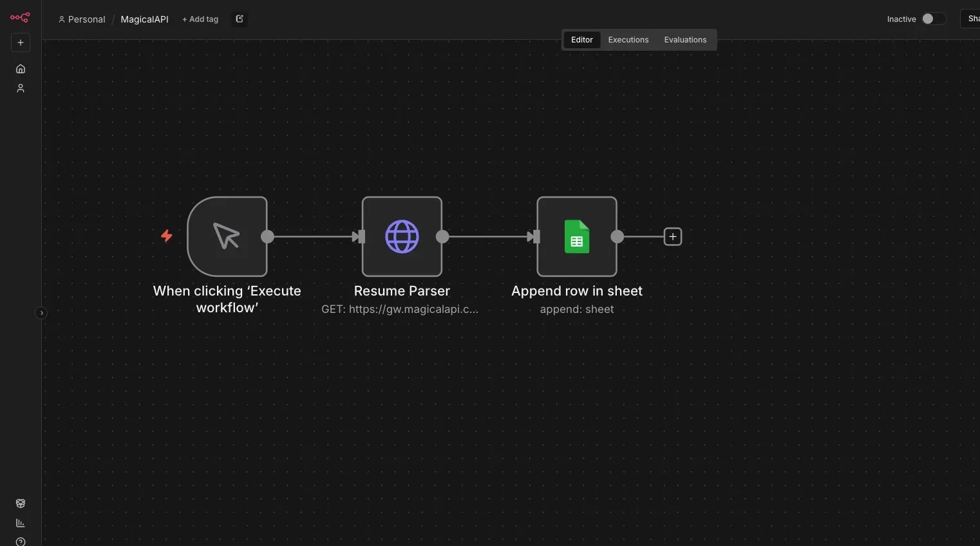980x546 pixels.
Task: Switch to the Evaluations tab
Action: (x=685, y=40)
